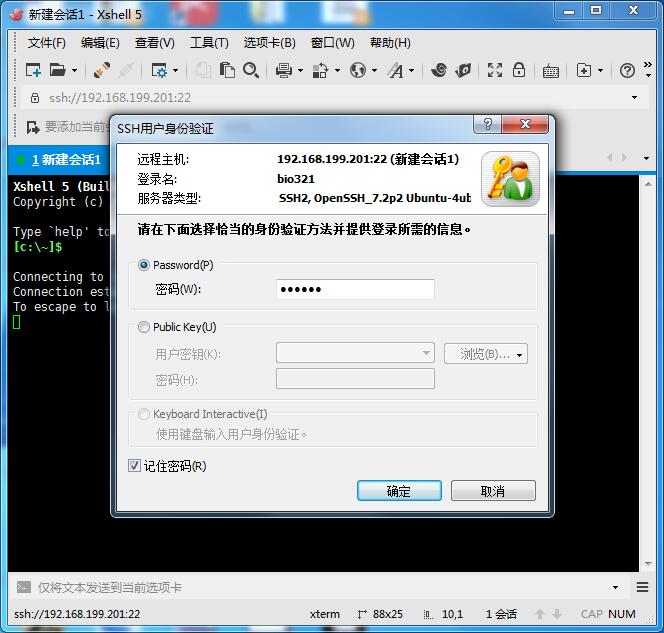Click the 取消 button
Viewport: 664px width, 633px height.
pos(493,491)
